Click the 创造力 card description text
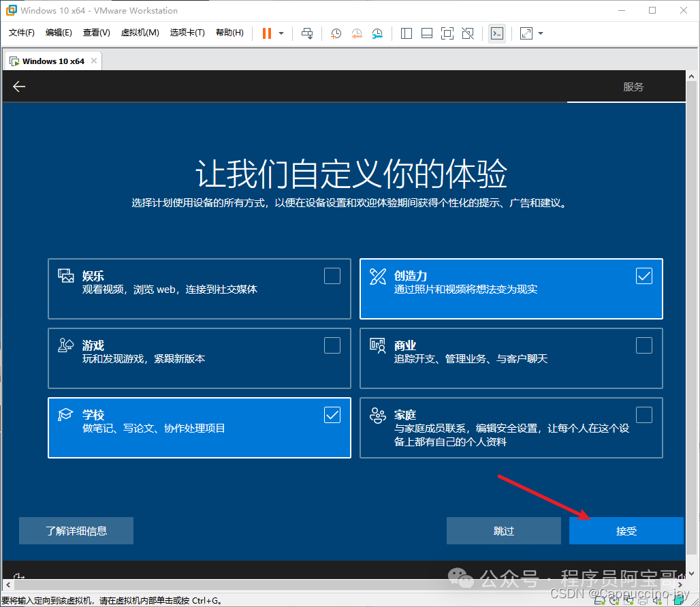The image size is (700, 607). 466,290
